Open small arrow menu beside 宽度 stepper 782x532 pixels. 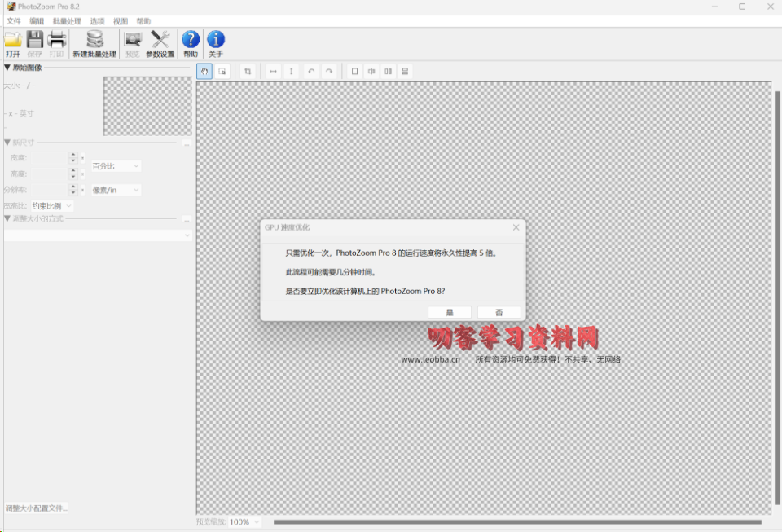(x=83, y=158)
